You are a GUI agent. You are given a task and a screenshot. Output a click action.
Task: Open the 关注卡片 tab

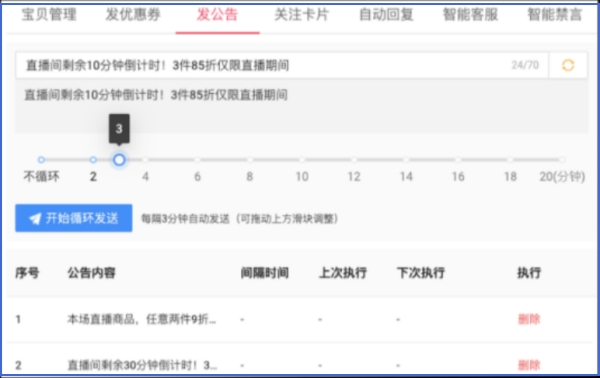pyautogui.click(x=302, y=15)
